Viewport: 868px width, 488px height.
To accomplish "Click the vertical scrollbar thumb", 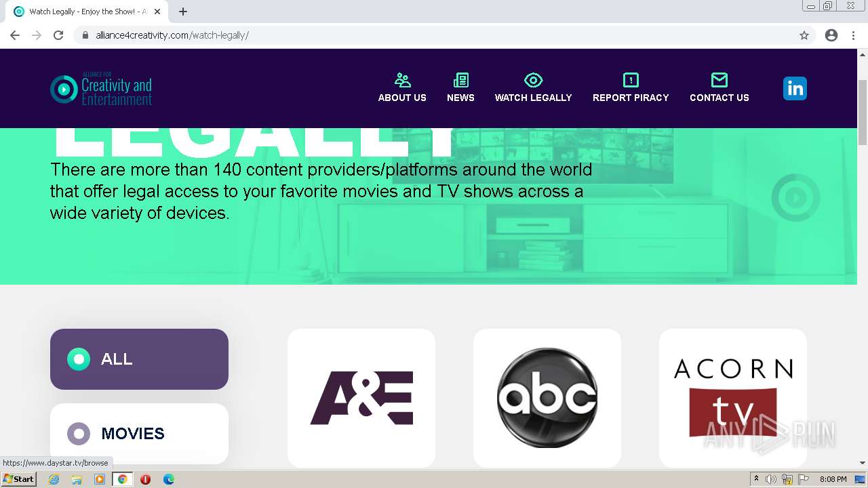I will [x=863, y=112].
